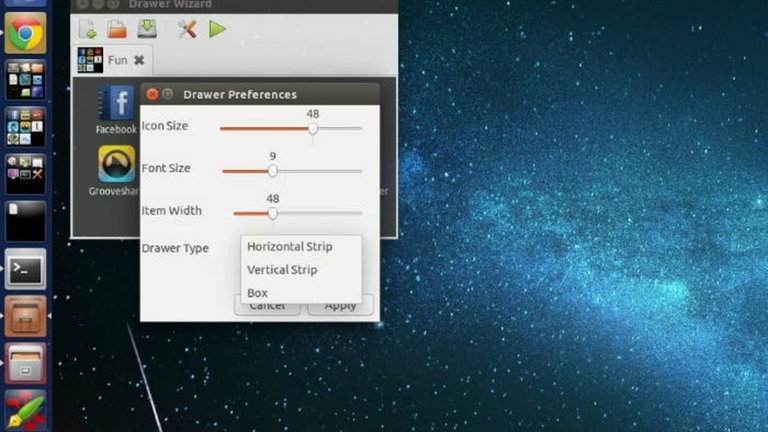Open preferences with the tools icon

coord(187,29)
